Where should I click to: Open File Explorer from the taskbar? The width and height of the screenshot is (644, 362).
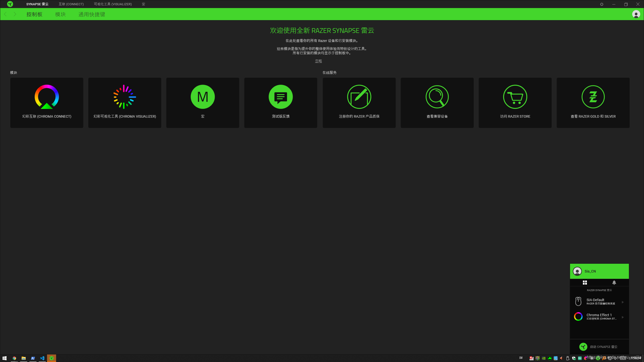(x=24, y=358)
